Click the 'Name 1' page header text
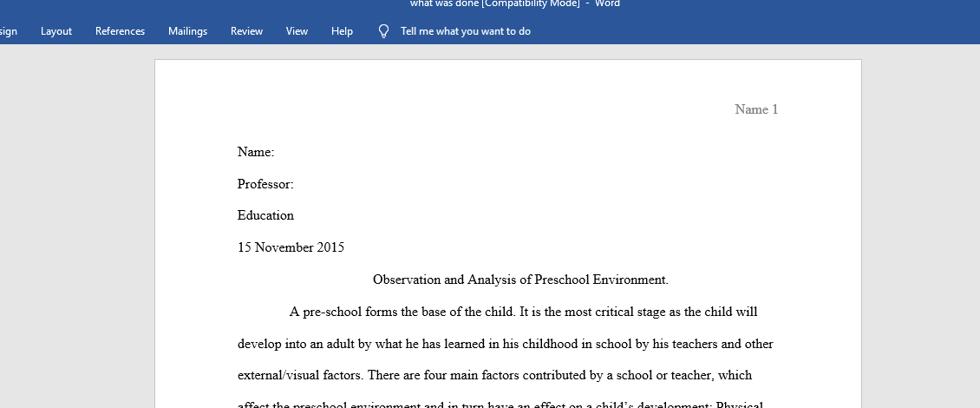The height and width of the screenshot is (408, 980). pos(756,109)
